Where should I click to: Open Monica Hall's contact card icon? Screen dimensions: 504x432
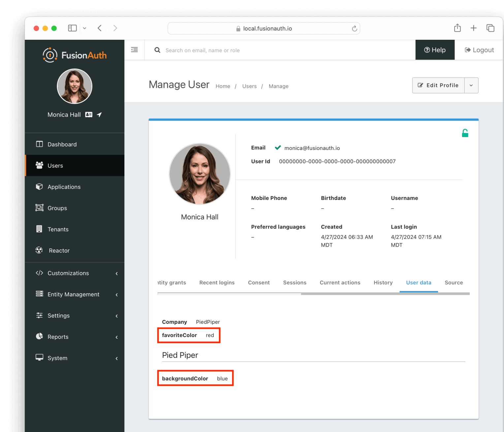pyautogui.click(x=89, y=114)
